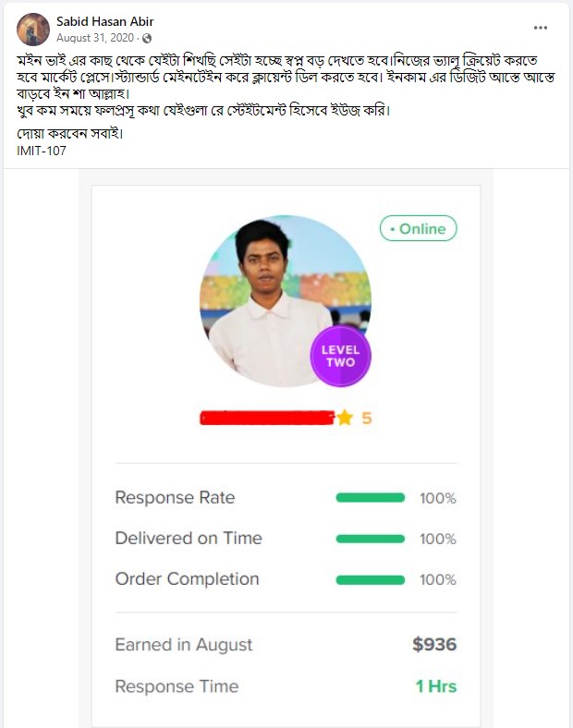Click the green Online status badge
The height and width of the screenshot is (728, 573).
pos(418,228)
